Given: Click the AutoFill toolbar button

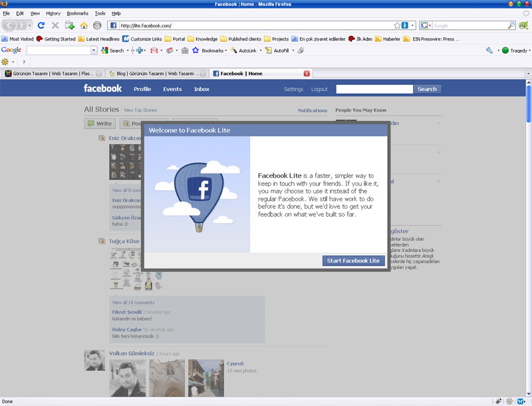Looking at the screenshot, I should (x=277, y=51).
